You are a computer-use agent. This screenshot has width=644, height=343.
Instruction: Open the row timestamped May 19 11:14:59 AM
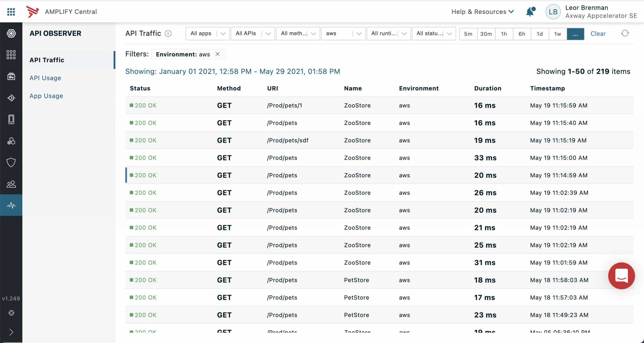point(379,175)
